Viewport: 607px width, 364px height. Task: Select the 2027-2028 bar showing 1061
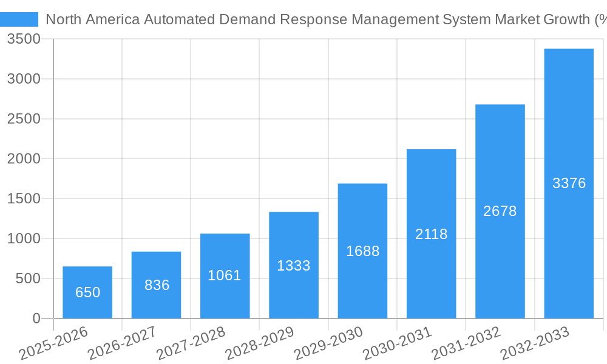click(225, 276)
